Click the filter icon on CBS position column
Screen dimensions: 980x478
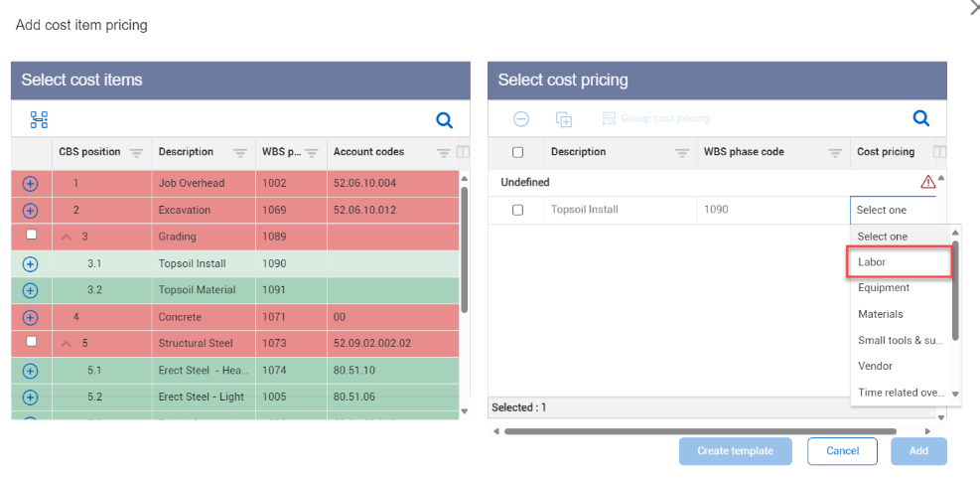click(136, 153)
